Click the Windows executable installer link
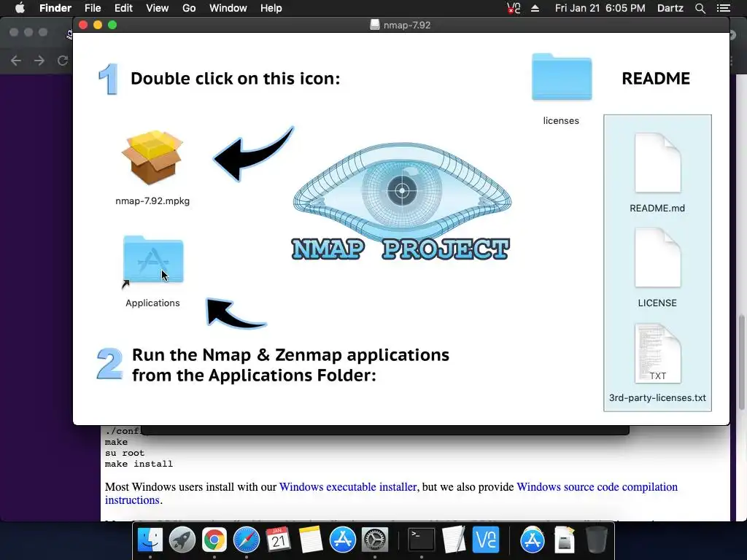747x560 pixels. click(348, 487)
